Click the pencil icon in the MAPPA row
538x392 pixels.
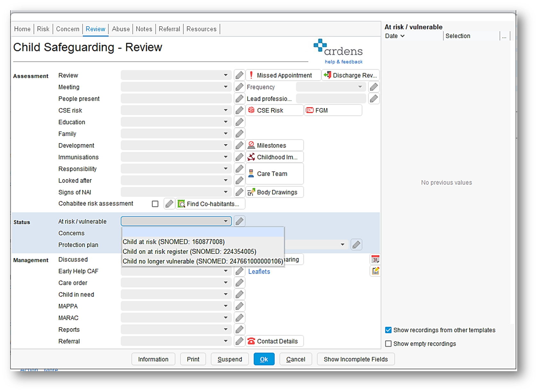click(239, 306)
